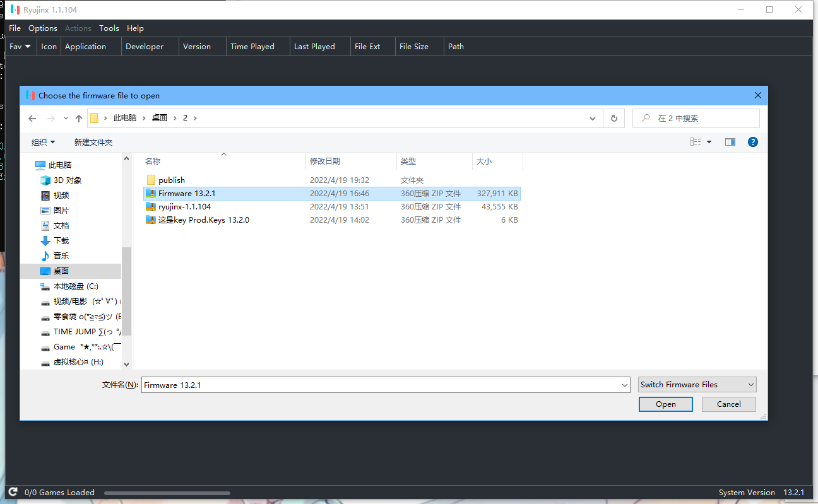This screenshot has height=504, width=818.
Task: Open the view mode options dropdown
Action: click(709, 143)
